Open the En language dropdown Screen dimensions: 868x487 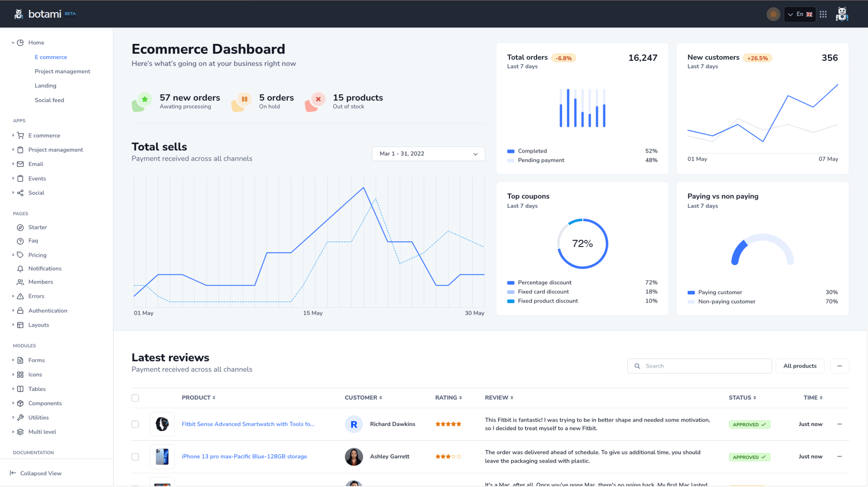click(800, 14)
